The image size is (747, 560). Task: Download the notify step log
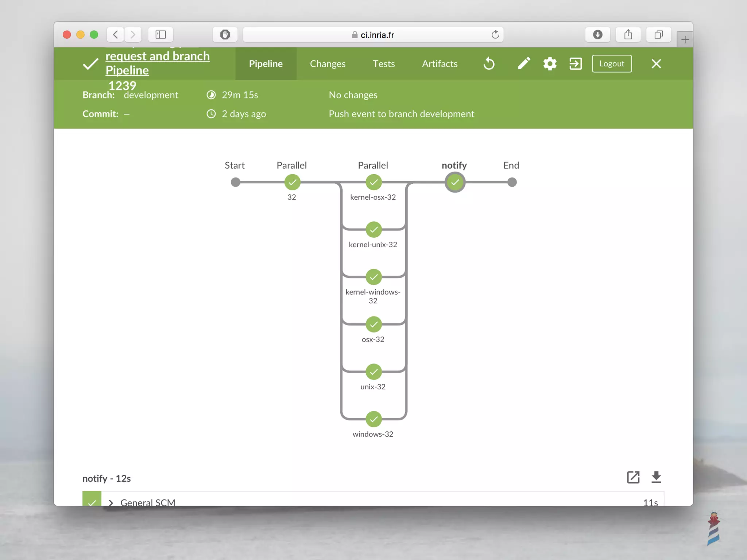click(656, 477)
